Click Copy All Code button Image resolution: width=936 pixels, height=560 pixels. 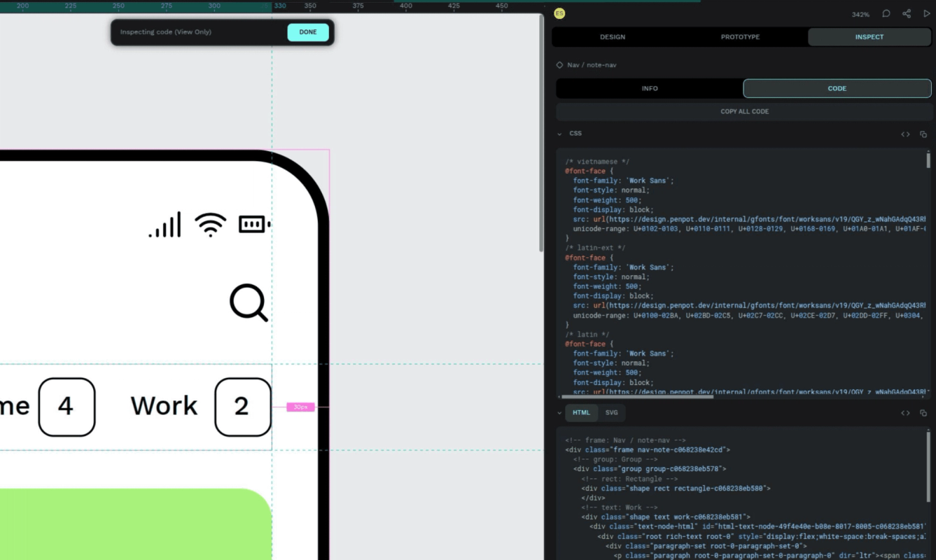tap(745, 111)
